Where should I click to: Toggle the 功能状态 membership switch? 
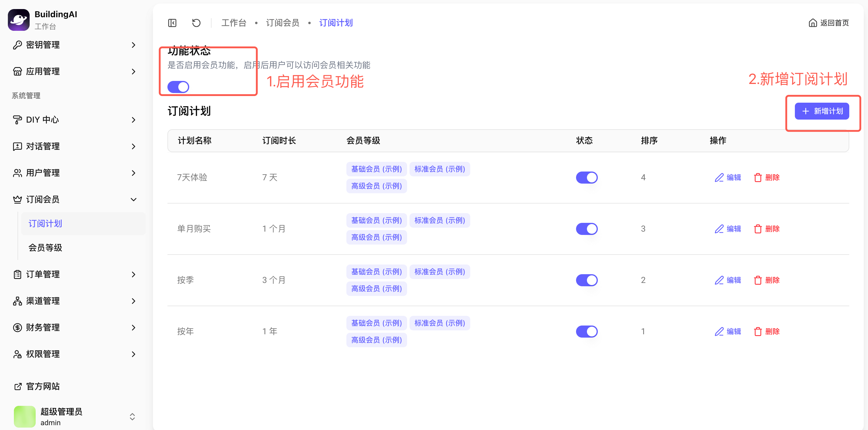point(178,87)
